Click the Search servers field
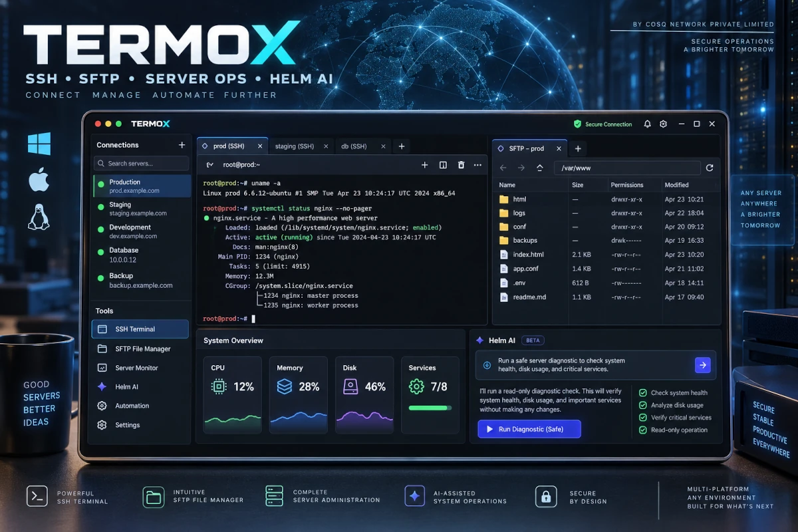 (x=142, y=164)
